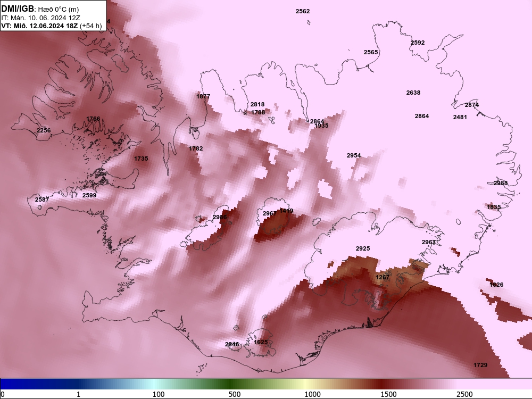Click the 1788 height value
This screenshot has height=399, width=532.
(x=258, y=112)
